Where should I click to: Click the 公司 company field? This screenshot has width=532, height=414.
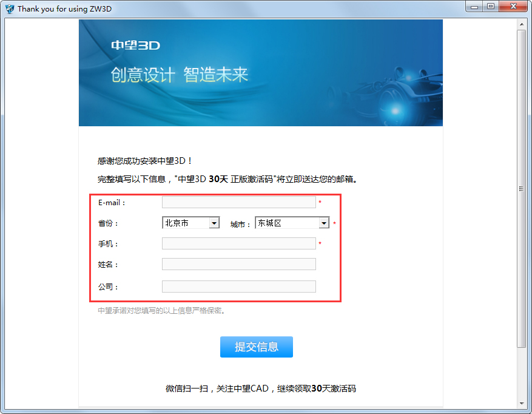239,287
